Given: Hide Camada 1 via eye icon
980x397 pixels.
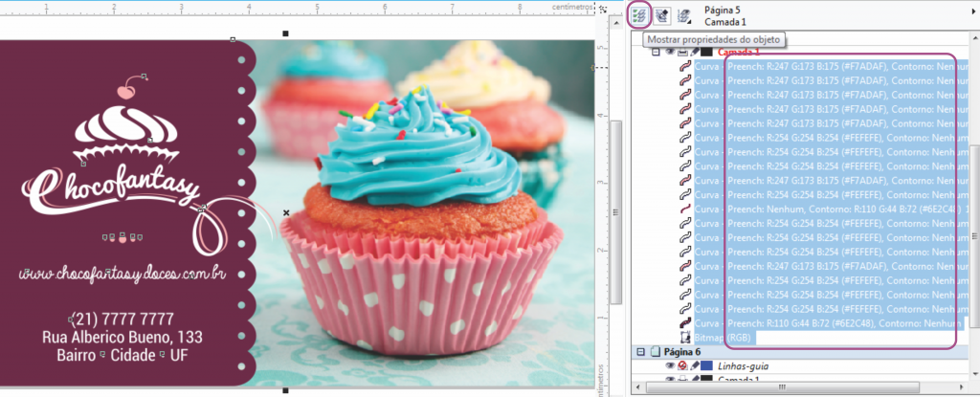Looking at the screenshot, I should [670, 52].
